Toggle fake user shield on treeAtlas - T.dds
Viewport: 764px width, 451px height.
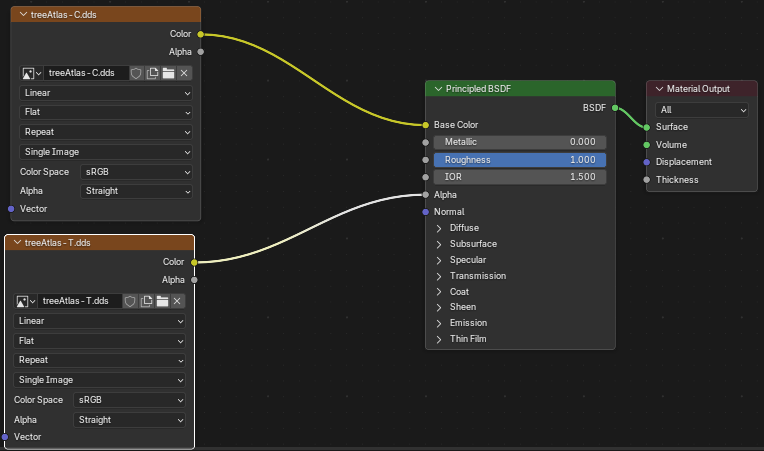click(x=130, y=301)
